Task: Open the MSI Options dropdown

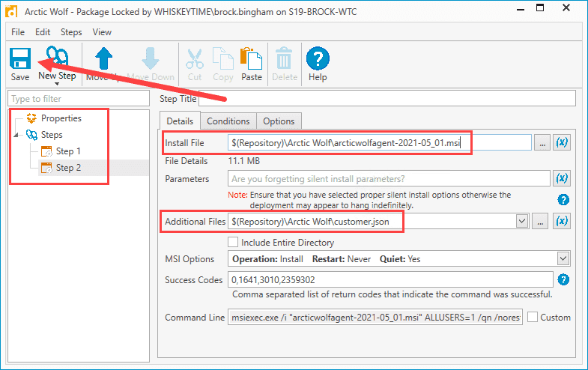Action: pos(563,258)
